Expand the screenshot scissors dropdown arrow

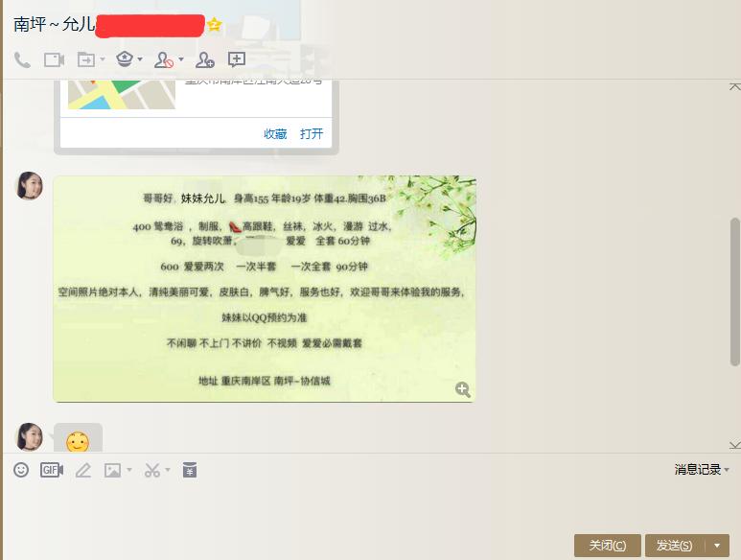click(168, 470)
